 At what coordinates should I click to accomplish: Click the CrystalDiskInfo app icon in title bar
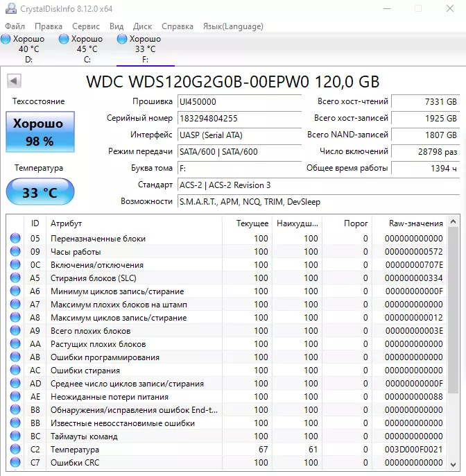tap(10, 8)
